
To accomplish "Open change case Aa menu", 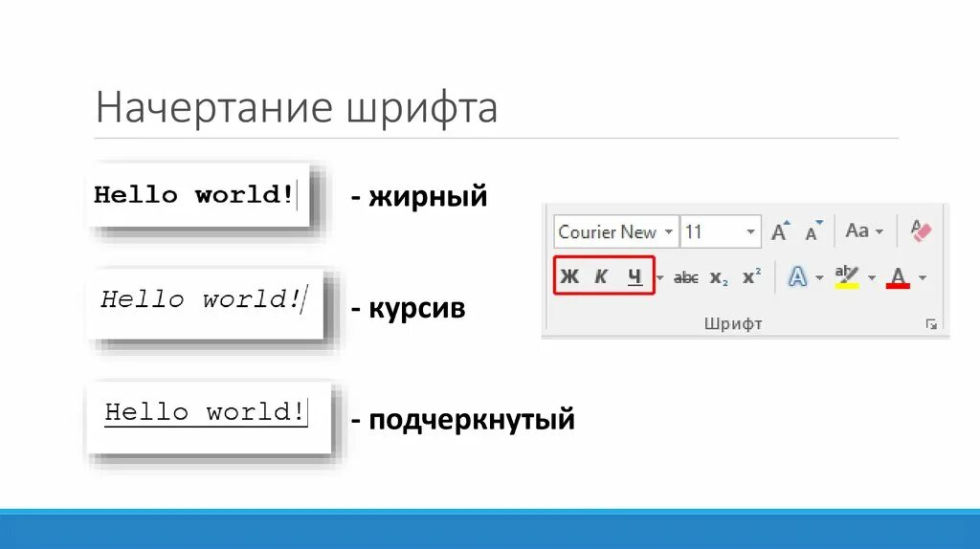I will click(864, 231).
